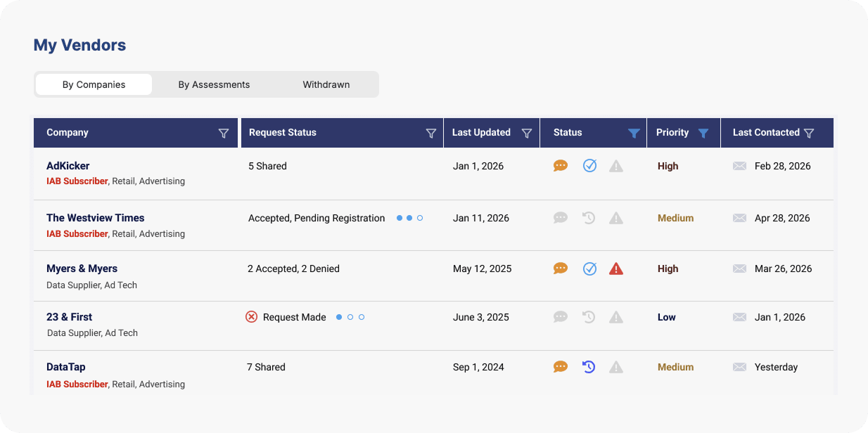Click 23 & First warning triangle icon
Viewport: 868px width, 433px height.
[x=616, y=318]
